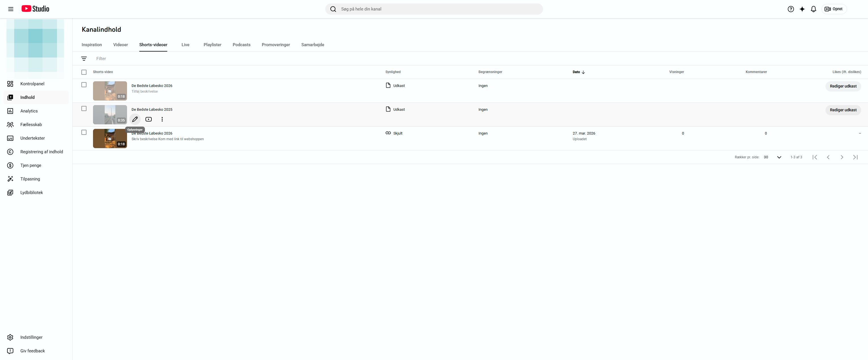868x360 pixels.
Task: Open Tjen penge in the sidebar
Action: [x=36, y=165]
